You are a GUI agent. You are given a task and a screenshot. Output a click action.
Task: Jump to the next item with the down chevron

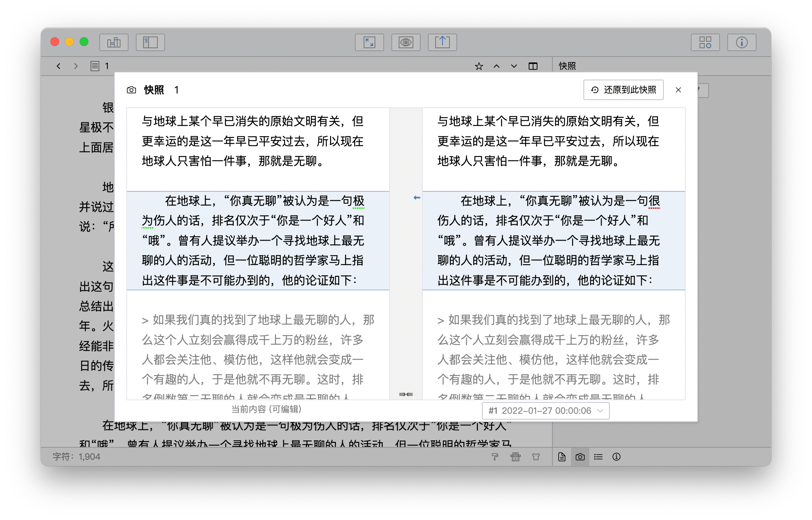[x=514, y=66]
